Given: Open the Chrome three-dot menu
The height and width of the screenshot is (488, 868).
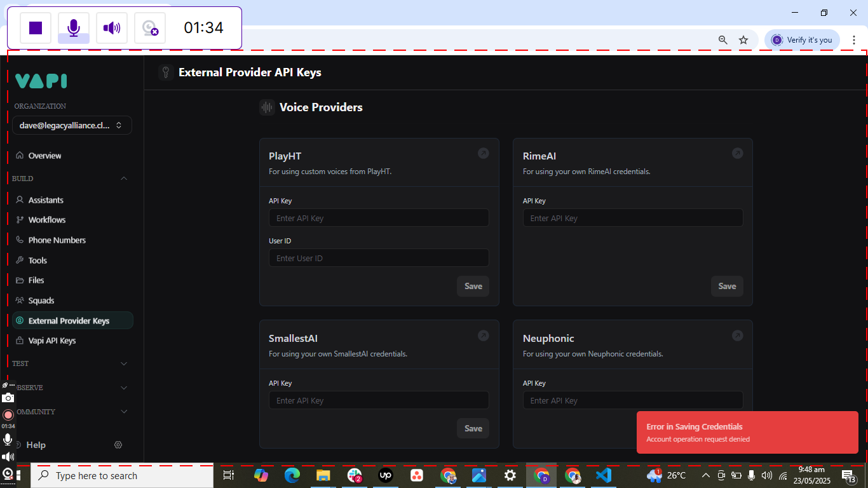Looking at the screenshot, I should coord(854,40).
